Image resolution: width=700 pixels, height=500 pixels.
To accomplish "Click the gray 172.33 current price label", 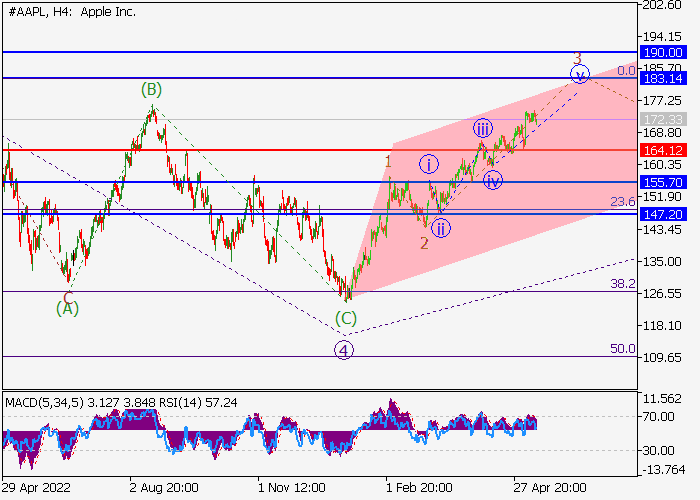I will (663, 120).
